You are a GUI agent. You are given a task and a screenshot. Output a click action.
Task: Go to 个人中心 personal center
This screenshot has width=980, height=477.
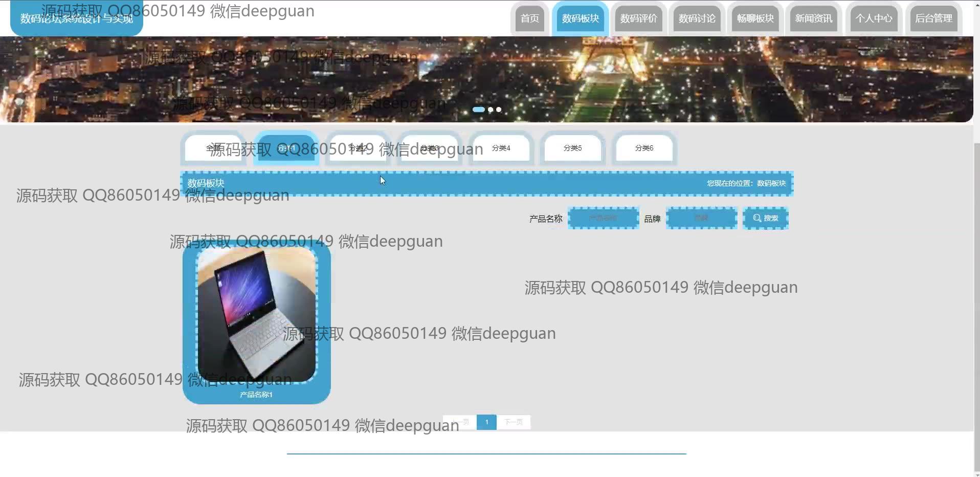[874, 19]
